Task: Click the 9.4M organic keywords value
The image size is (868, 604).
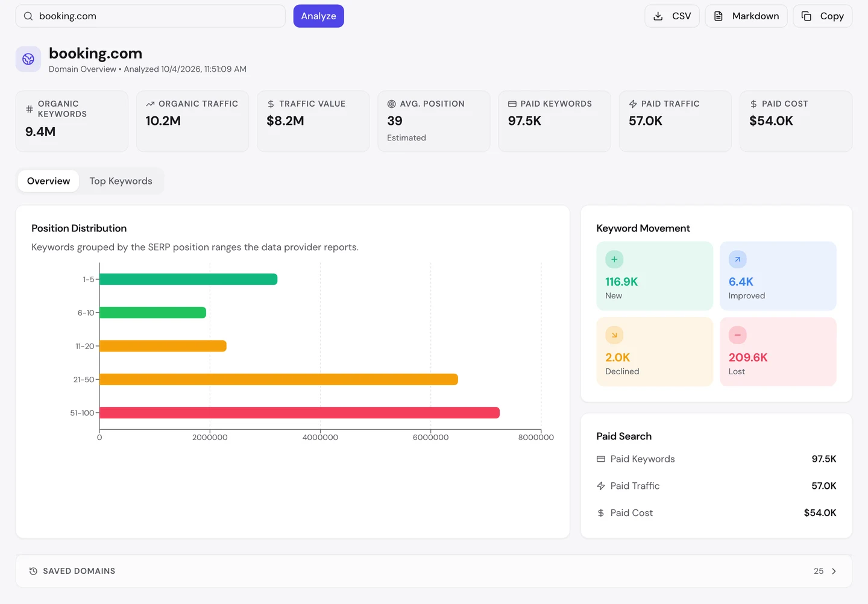Action: pos(40,131)
